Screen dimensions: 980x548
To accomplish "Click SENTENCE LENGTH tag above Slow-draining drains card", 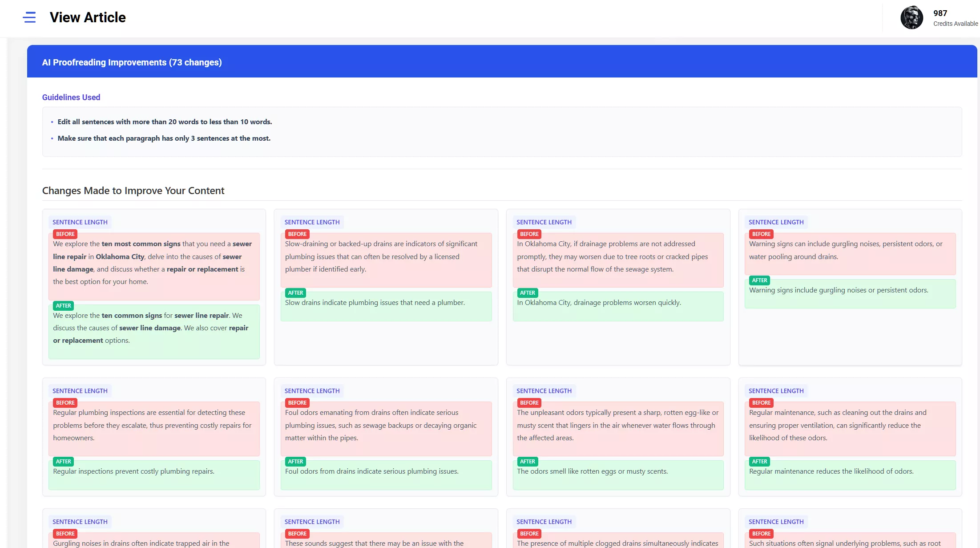I will (x=312, y=222).
